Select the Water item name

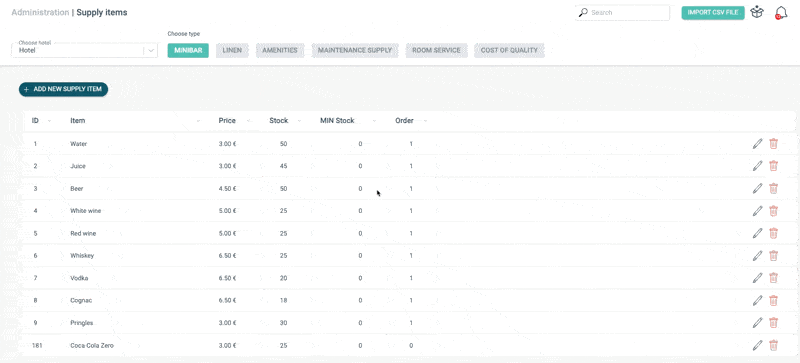(x=79, y=144)
